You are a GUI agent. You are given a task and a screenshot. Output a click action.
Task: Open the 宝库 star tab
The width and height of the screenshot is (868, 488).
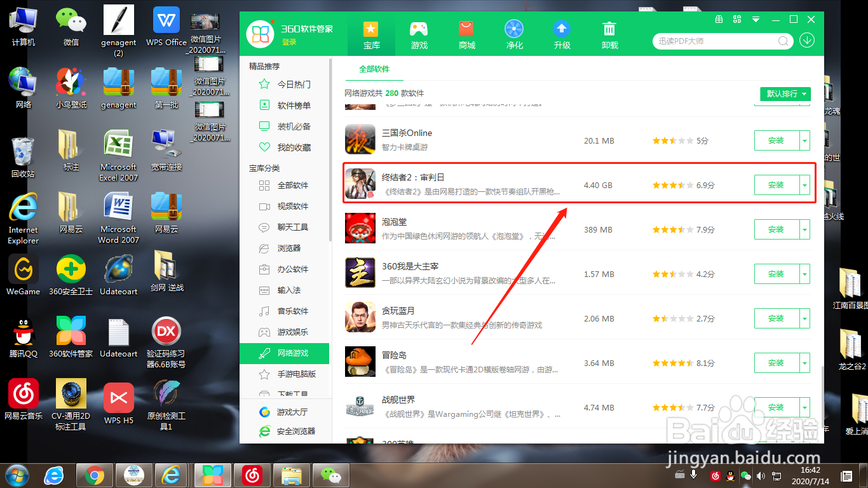click(371, 35)
